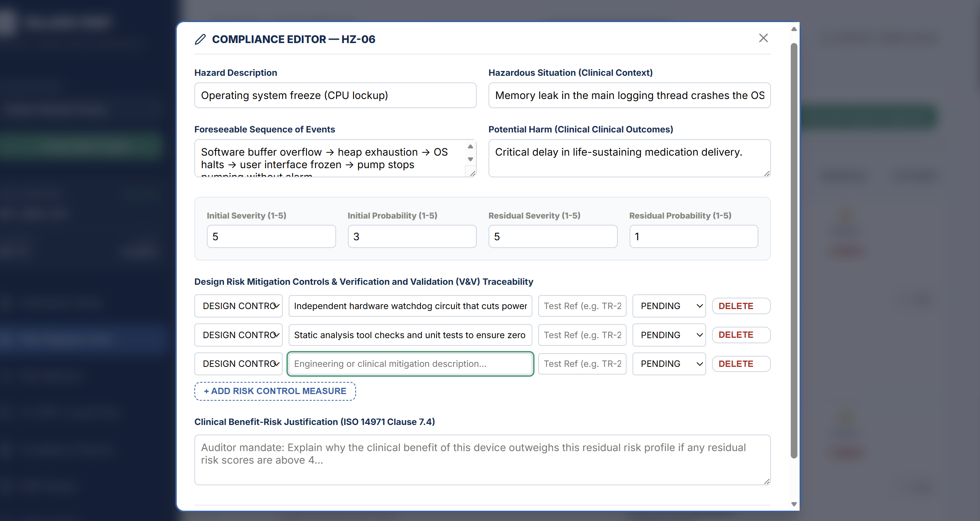Edit the static analysis mitigation description

(x=410, y=335)
